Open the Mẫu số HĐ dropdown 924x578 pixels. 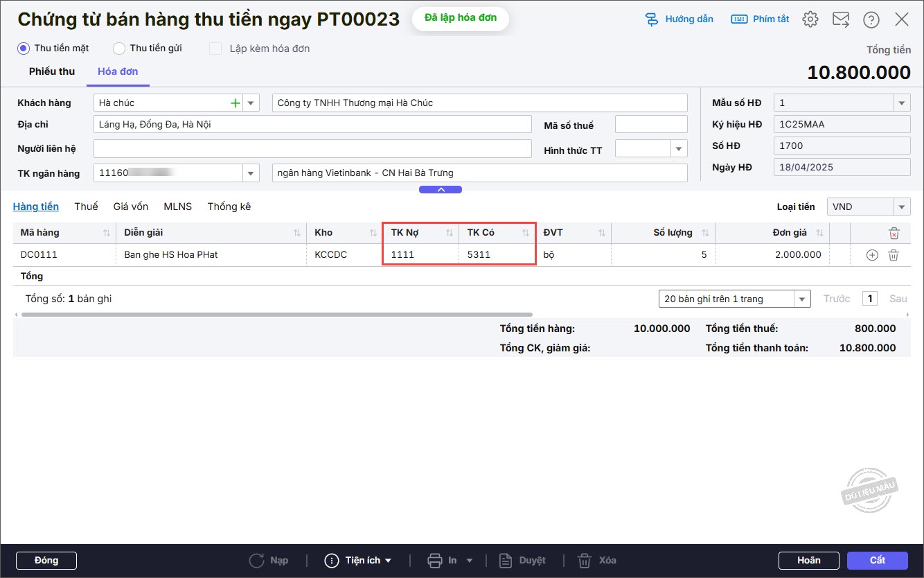pyautogui.click(x=901, y=103)
